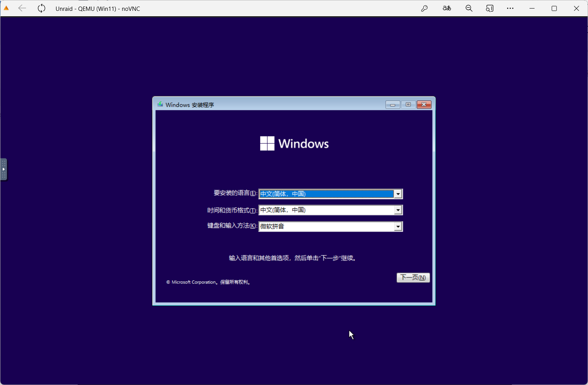The height and width of the screenshot is (385, 588).
Task: Refresh the noVNC page
Action: click(41, 8)
